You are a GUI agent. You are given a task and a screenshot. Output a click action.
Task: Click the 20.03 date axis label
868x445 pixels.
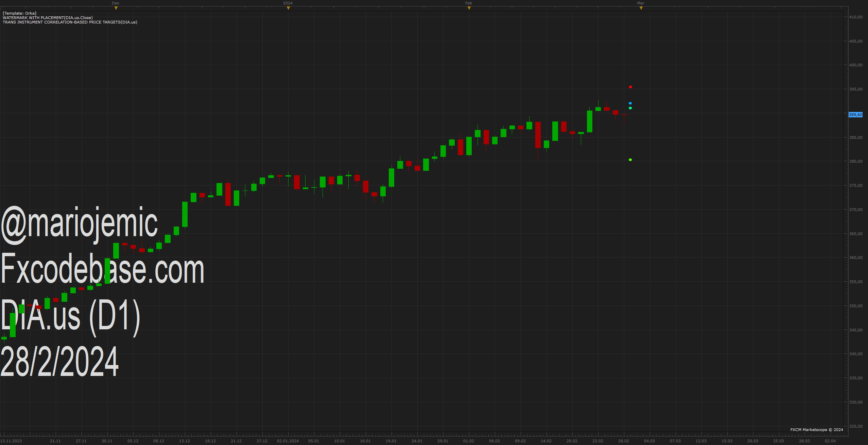753,441
